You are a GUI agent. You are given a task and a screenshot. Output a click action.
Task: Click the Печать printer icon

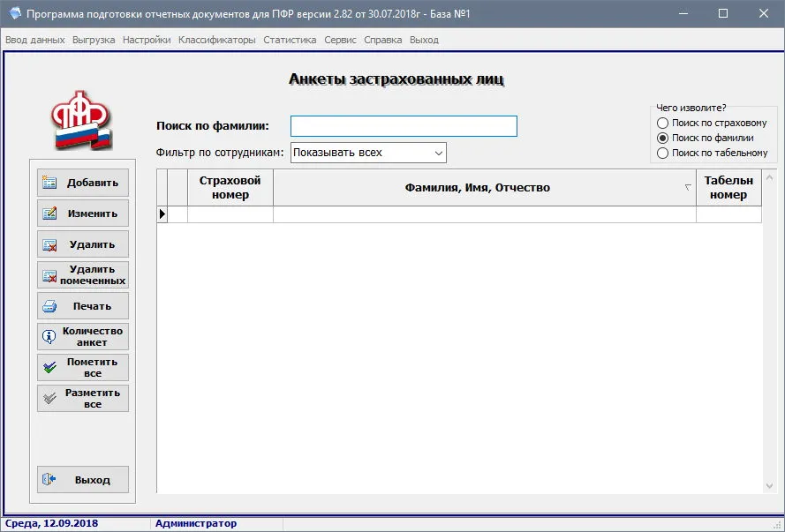(49, 306)
